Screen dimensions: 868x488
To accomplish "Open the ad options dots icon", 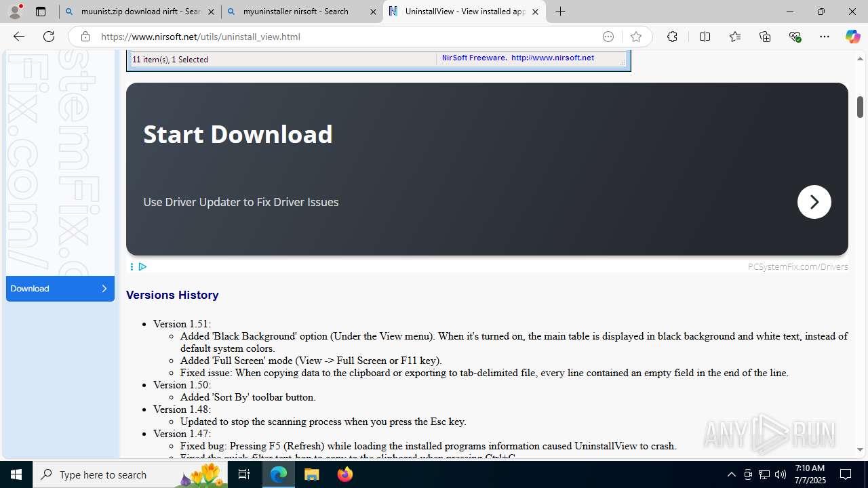I will tap(132, 266).
